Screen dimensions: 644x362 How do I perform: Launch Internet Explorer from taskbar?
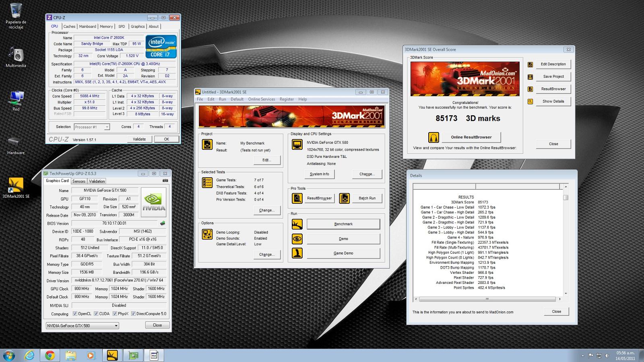29,355
